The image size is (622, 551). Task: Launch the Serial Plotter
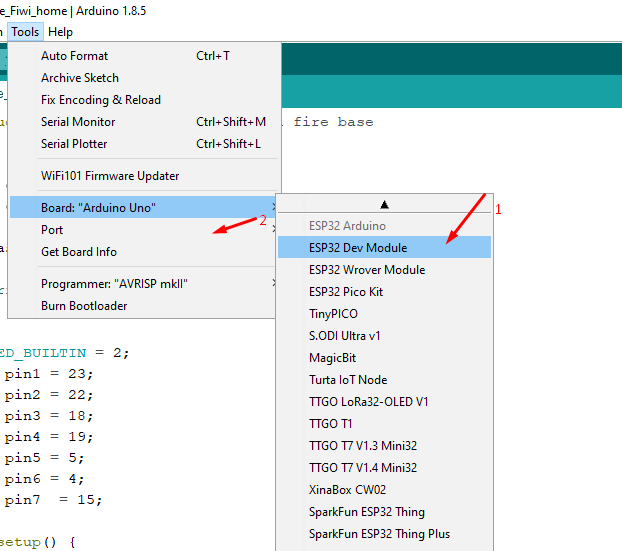pos(144,144)
